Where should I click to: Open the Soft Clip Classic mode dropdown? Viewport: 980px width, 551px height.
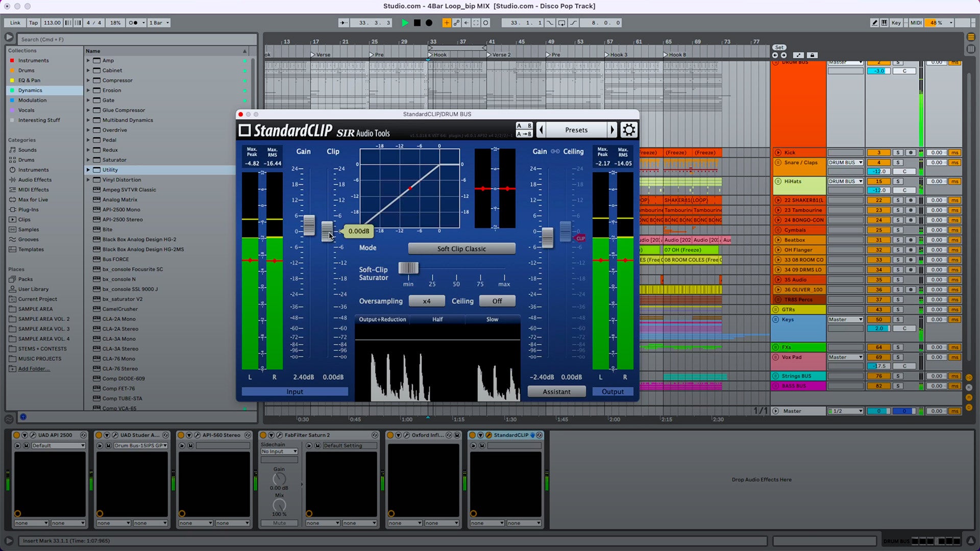pyautogui.click(x=461, y=249)
